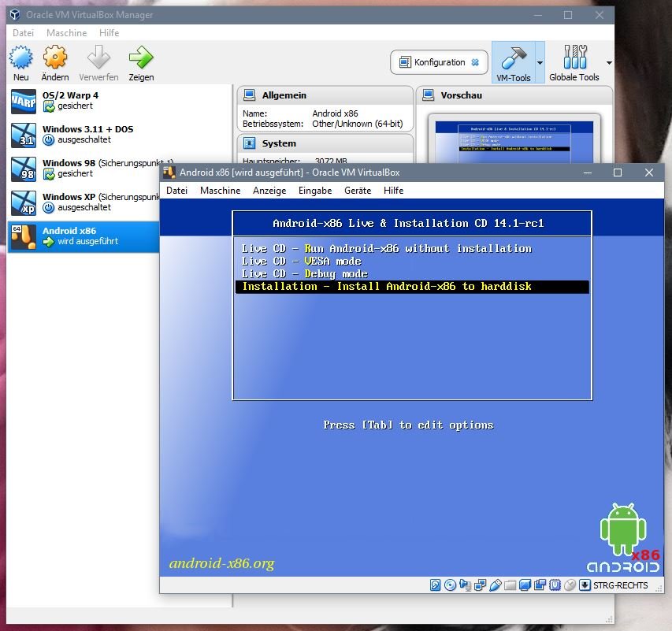Viewport: 672px width, 631px height.
Task: Click the Other/Unknown (64-bit) operating system value
Action: point(358,124)
